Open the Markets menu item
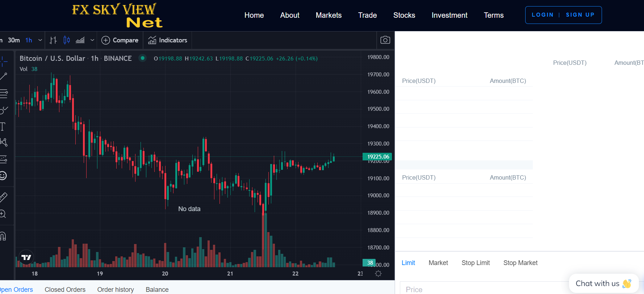Screen dimensions: 644x294 (x=329, y=15)
